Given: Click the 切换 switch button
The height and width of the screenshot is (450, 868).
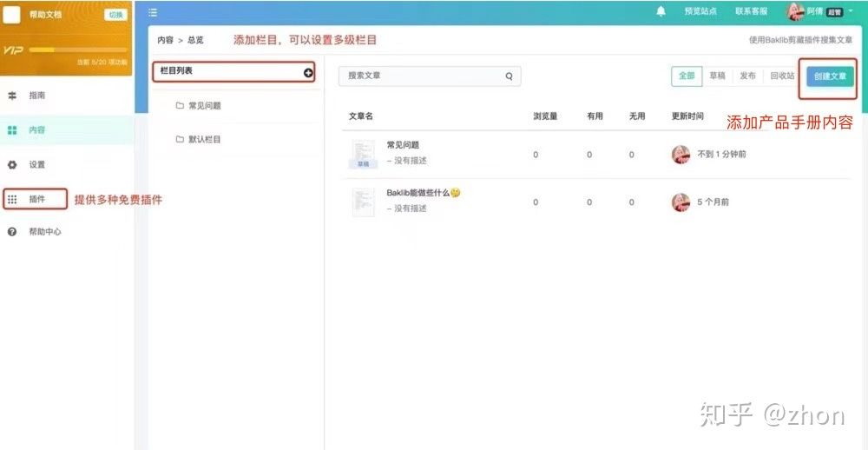Looking at the screenshot, I should (115, 15).
